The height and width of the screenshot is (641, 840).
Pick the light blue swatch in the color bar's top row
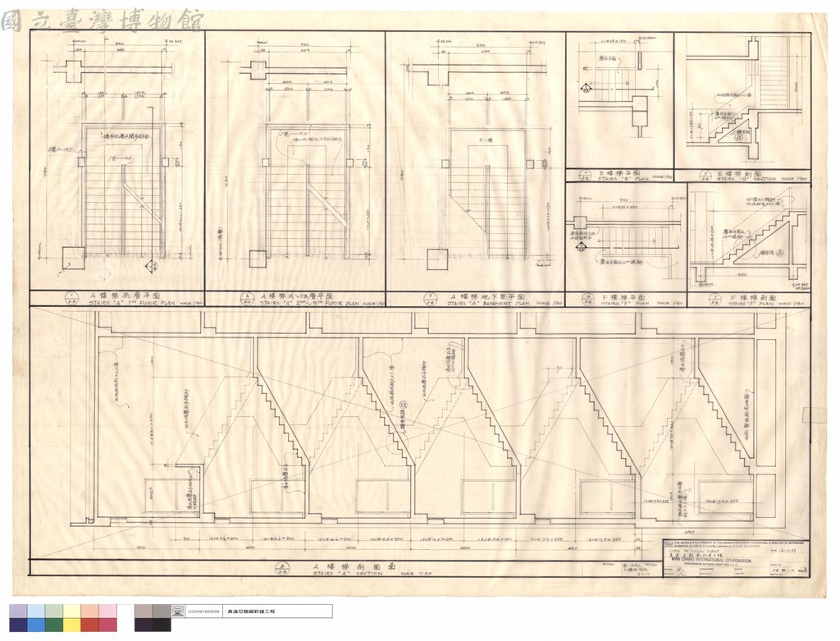(36, 611)
